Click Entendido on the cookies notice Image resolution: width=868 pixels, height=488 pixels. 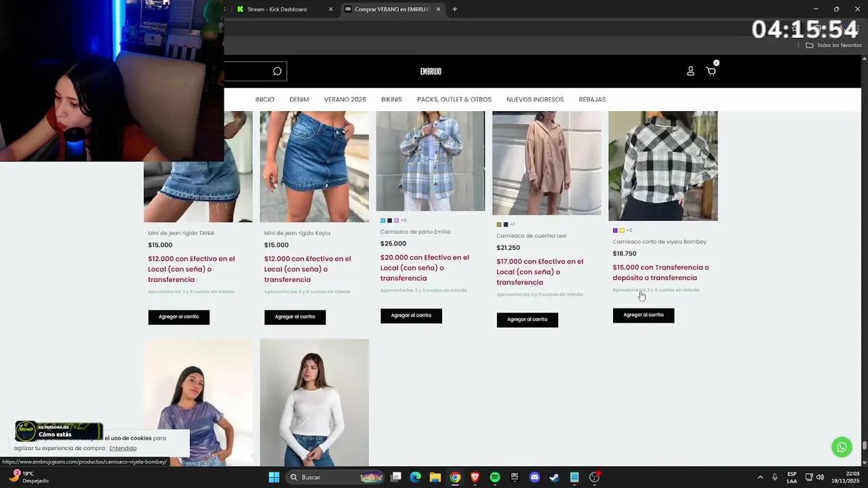[123, 448]
